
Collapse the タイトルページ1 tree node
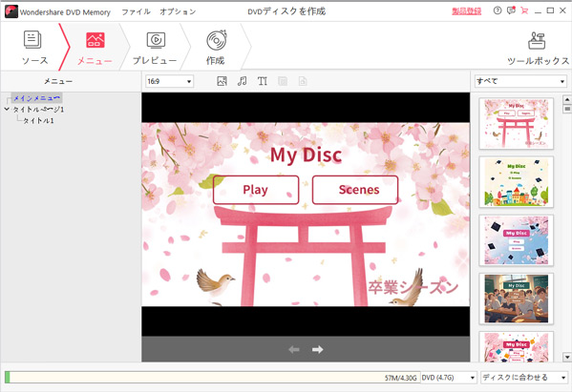(7, 109)
